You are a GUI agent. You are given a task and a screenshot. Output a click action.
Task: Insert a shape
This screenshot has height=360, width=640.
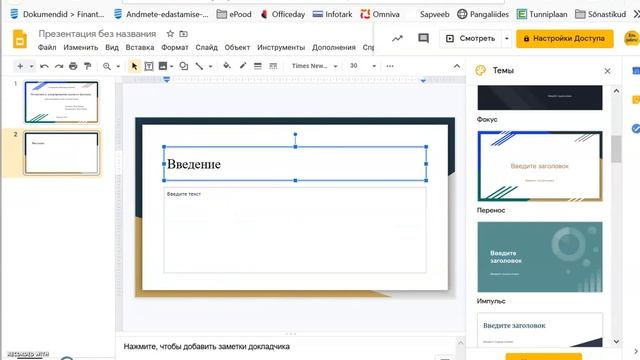pyautogui.click(x=184, y=66)
